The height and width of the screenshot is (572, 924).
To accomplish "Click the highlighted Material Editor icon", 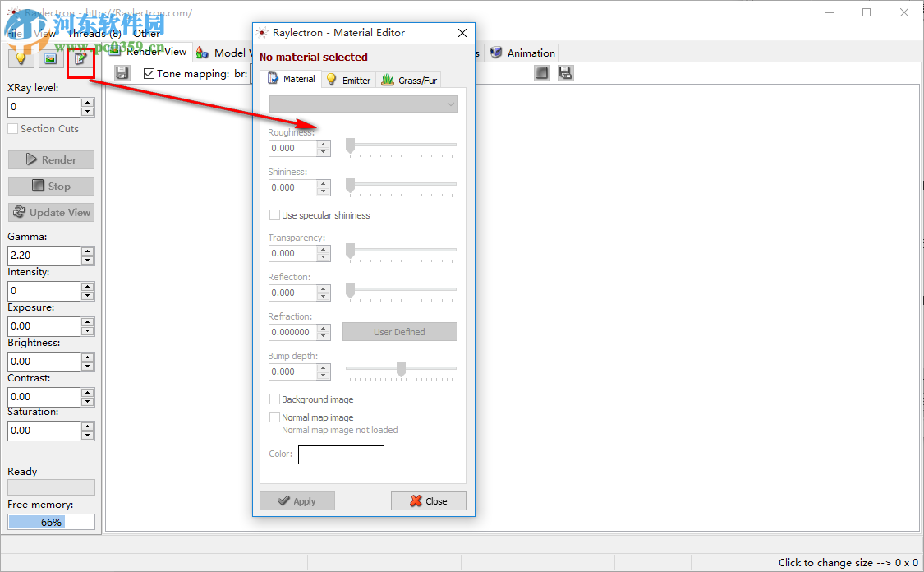I will tap(80, 60).
